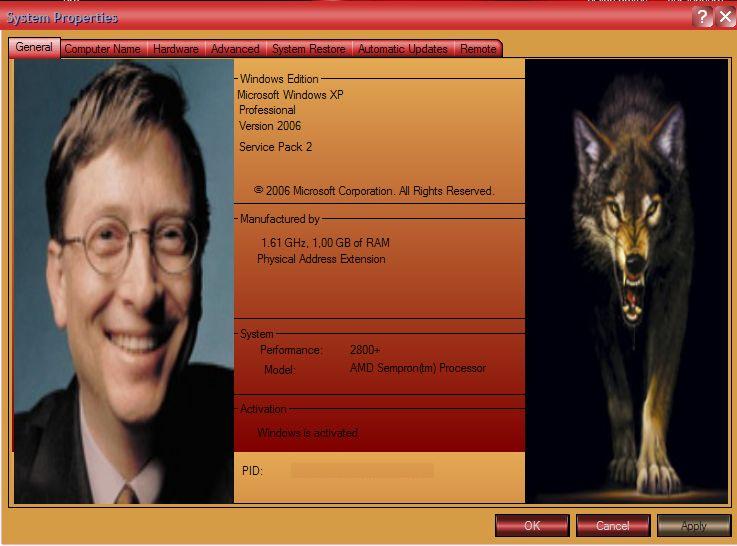Select the System Restore tab
This screenshot has width=737, height=546.
(308, 49)
